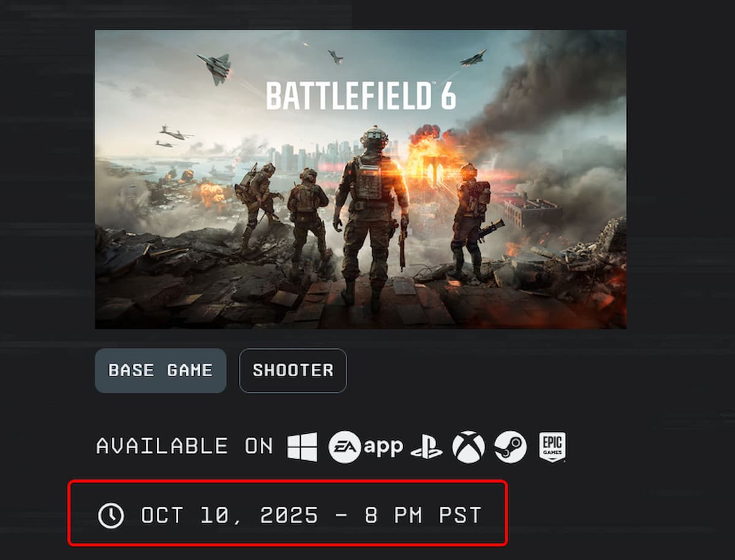This screenshot has height=560, width=735.
Task: Click the OCT 10, 2025 date text
Action: 230,515
